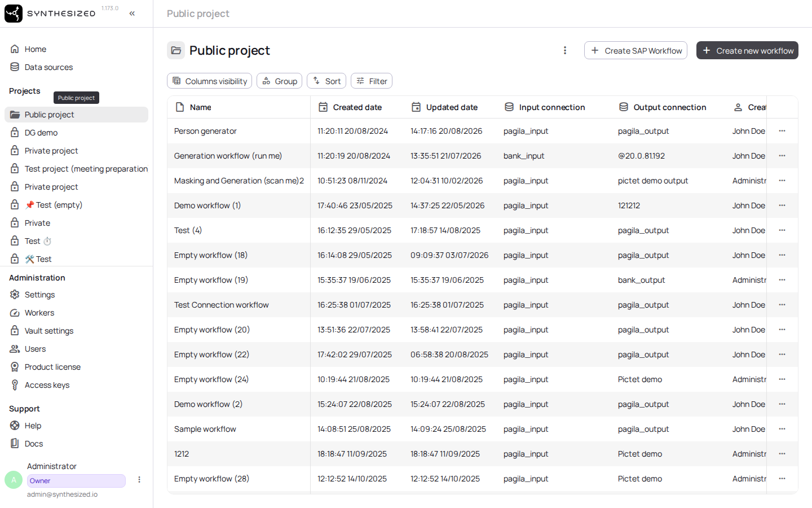
Task: Open row actions for Generation workflow (run me)
Action: coord(782,156)
